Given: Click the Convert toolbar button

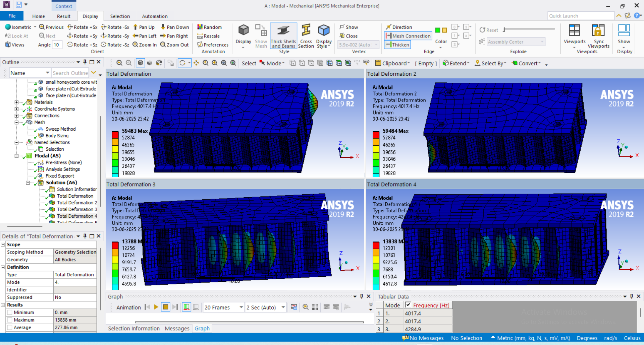Looking at the screenshot, I should click(x=526, y=63).
